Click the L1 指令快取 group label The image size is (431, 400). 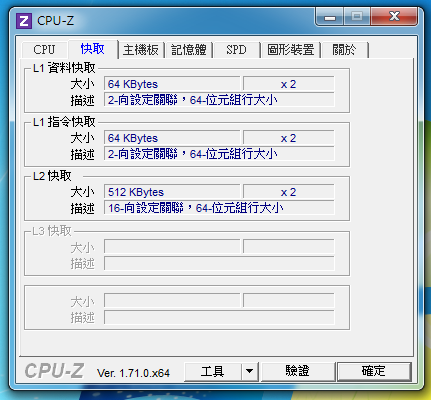[64, 122]
